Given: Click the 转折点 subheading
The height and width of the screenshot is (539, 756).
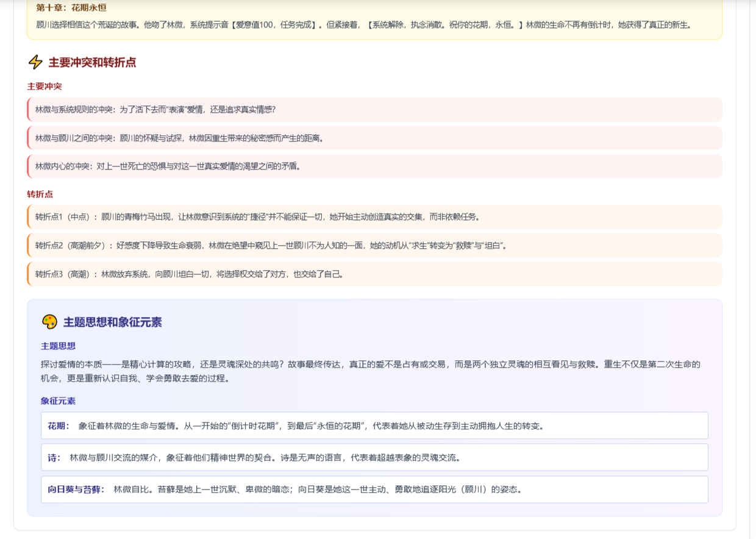Looking at the screenshot, I should coord(40,194).
